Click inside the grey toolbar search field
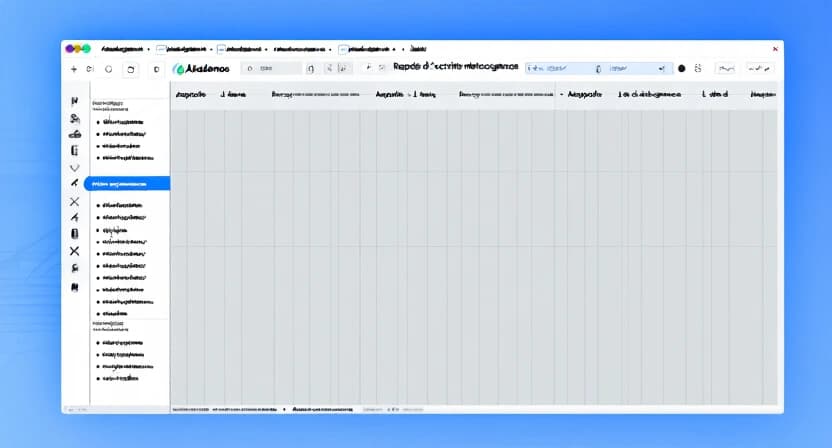 click(x=271, y=68)
